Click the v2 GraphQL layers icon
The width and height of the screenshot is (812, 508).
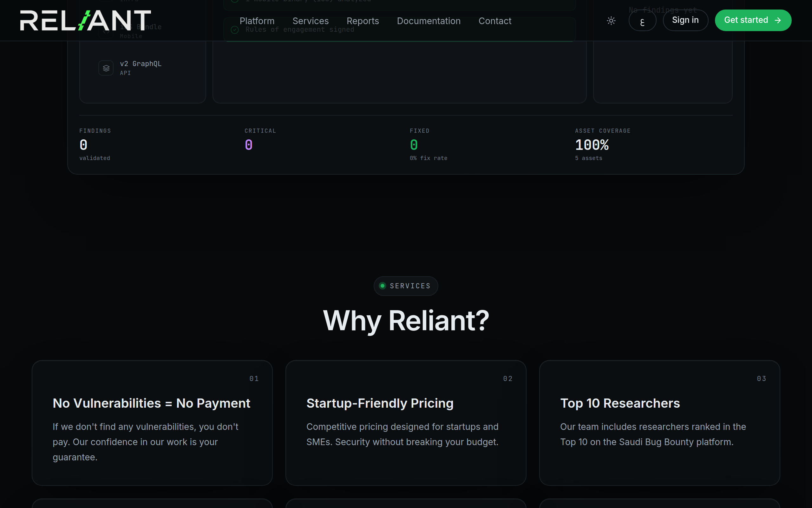pos(106,68)
